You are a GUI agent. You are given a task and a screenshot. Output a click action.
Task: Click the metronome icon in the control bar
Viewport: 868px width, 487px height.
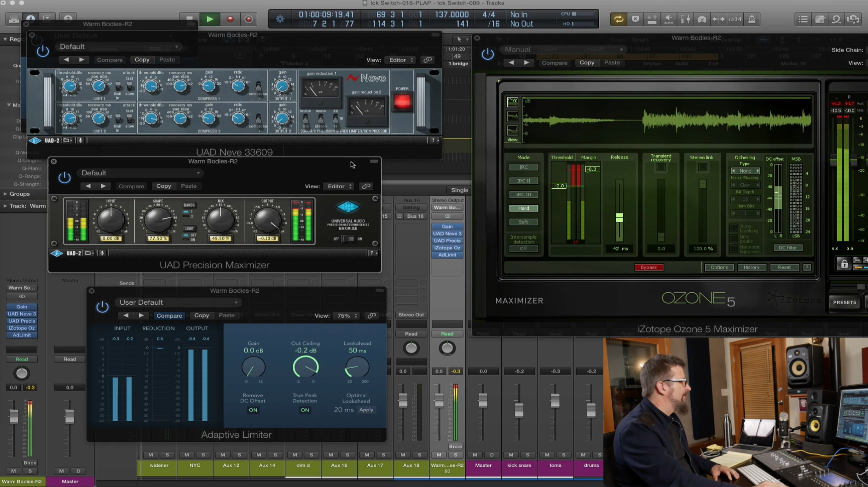coord(753,19)
